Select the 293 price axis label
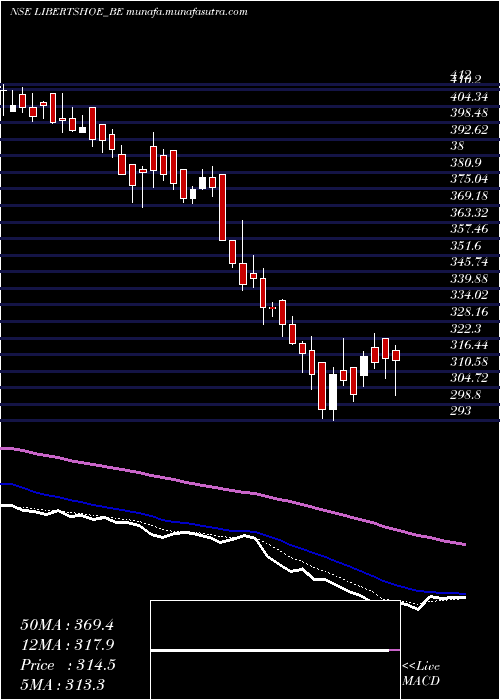 [460, 411]
